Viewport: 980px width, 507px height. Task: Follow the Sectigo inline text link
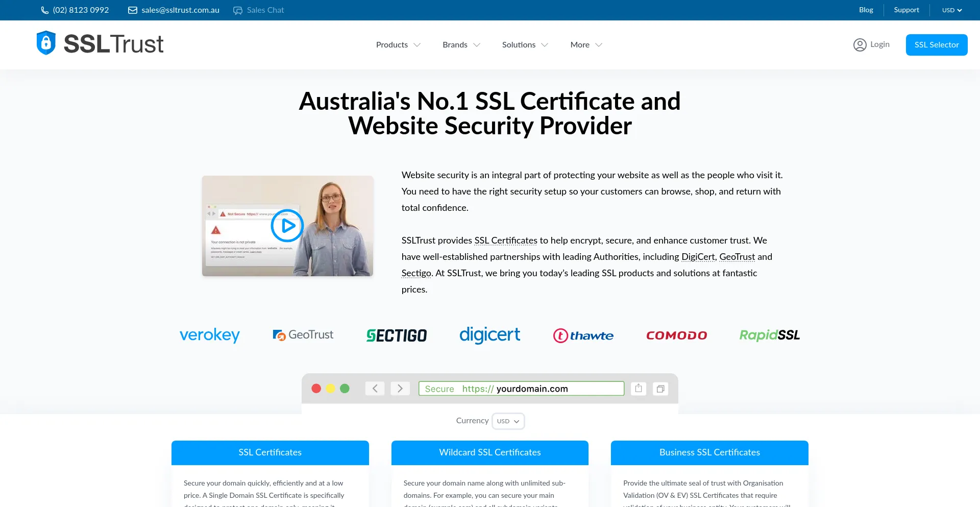click(416, 273)
